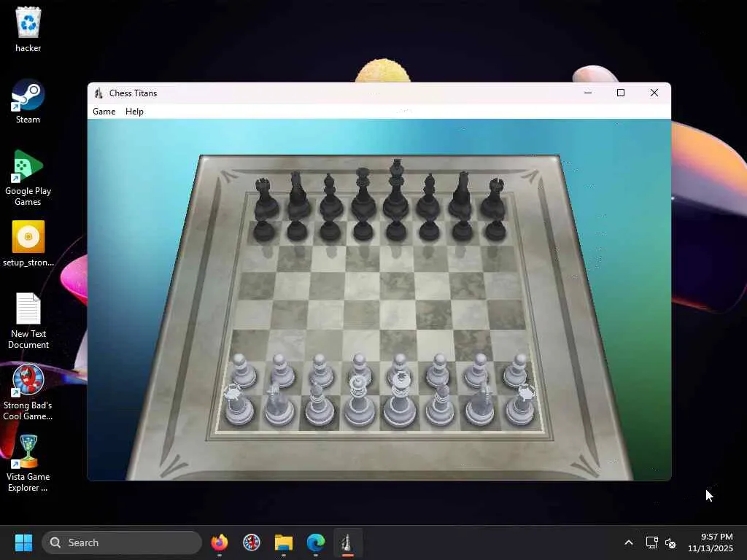Select the white kingside knight
The image size is (747, 560).
tap(480, 405)
